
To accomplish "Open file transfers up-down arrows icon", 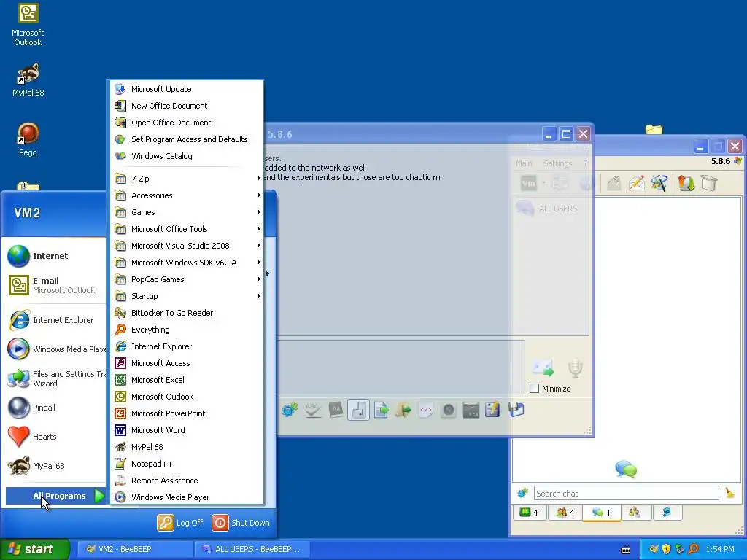I will coord(686,183).
